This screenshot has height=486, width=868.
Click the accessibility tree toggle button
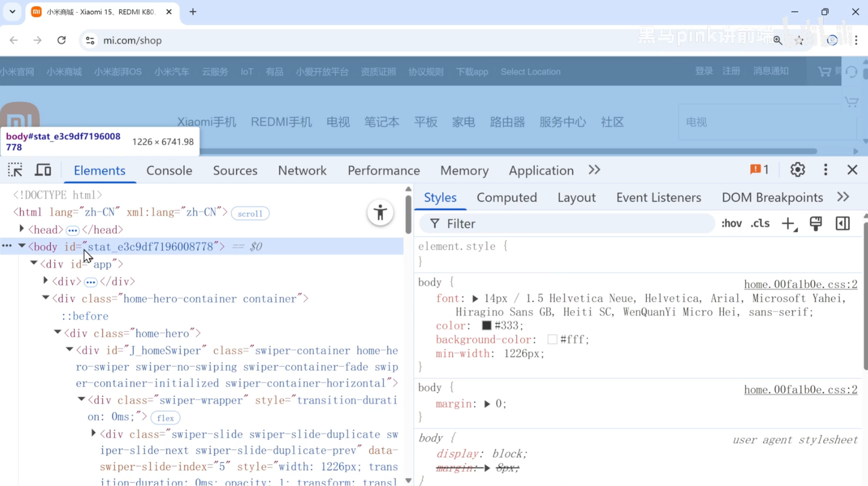[x=380, y=213]
